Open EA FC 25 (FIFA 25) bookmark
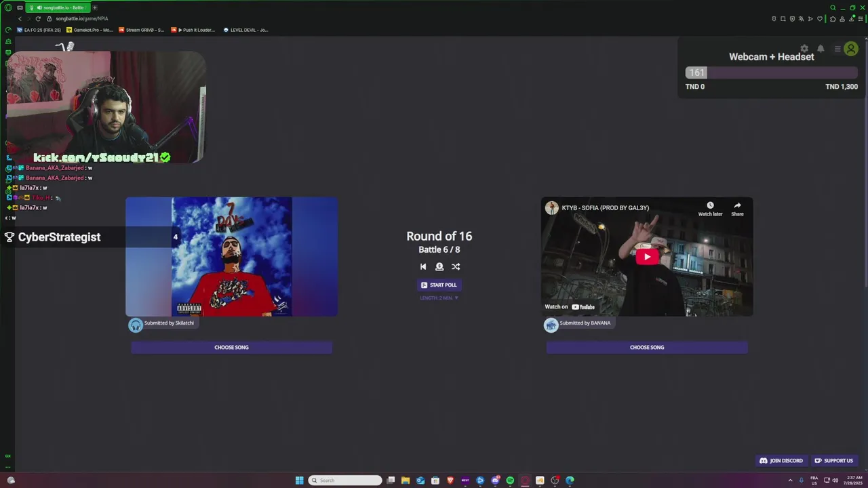 39,30
